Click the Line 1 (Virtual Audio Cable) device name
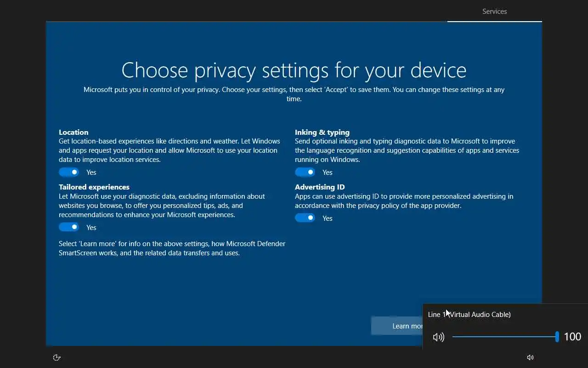This screenshot has height=368, width=588. pyautogui.click(x=469, y=315)
